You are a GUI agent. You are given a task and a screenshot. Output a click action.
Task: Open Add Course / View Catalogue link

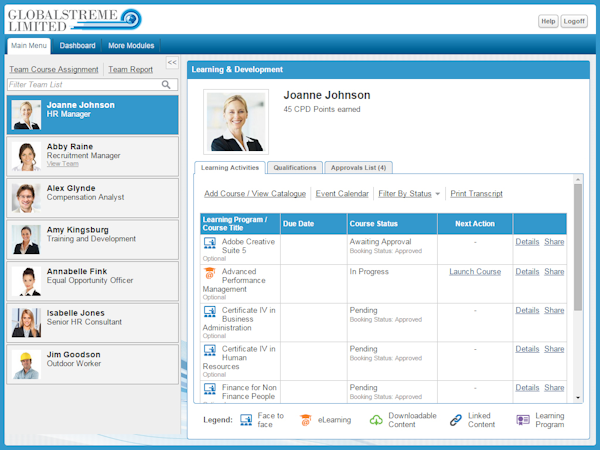pyautogui.click(x=255, y=194)
